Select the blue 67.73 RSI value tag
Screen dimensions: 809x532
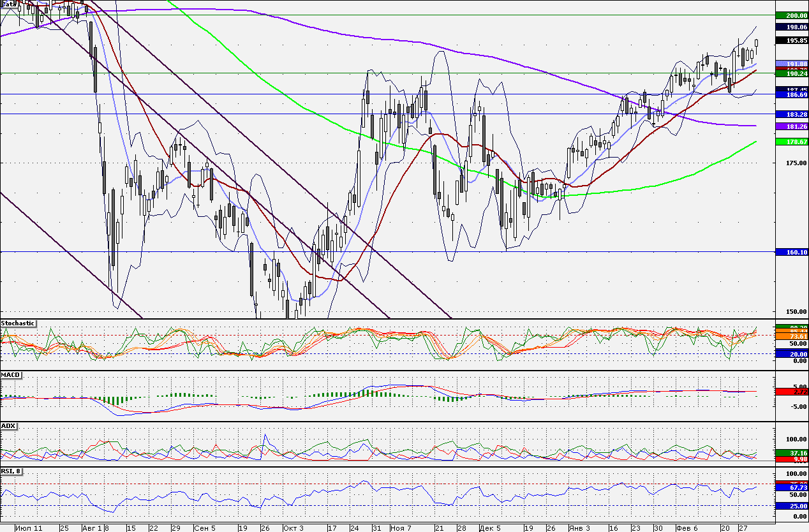tap(792, 487)
